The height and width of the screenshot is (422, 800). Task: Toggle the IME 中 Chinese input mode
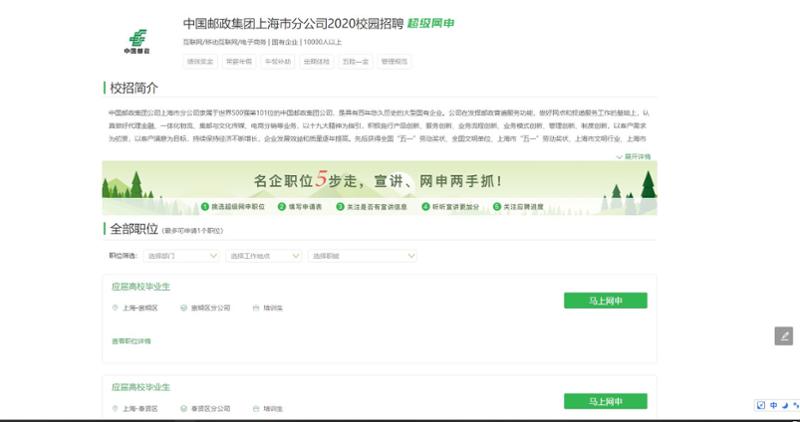tap(773, 405)
